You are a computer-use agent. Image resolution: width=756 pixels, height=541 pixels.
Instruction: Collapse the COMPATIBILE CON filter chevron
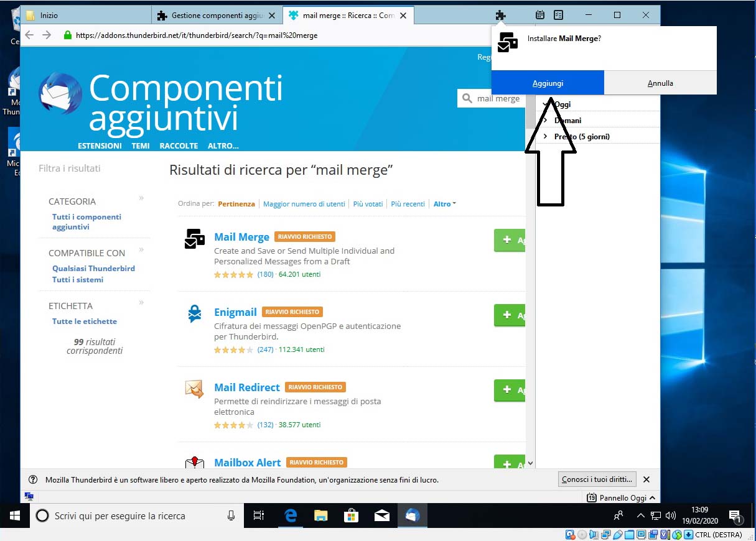click(141, 249)
